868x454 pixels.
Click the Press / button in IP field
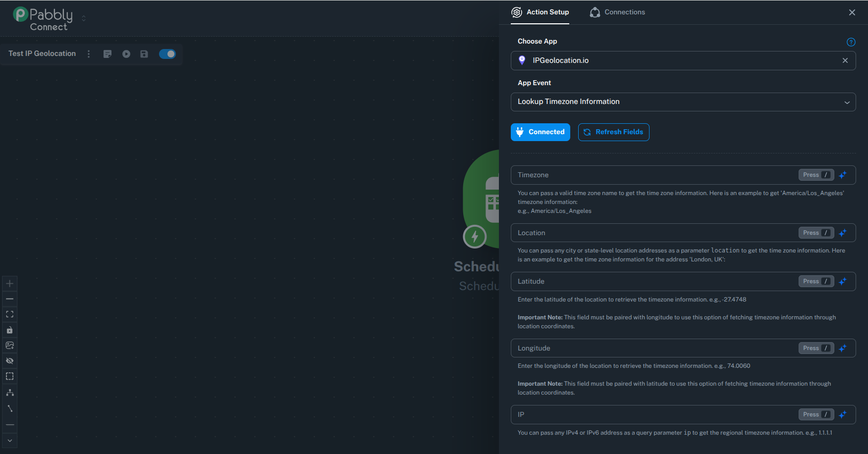click(816, 414)
